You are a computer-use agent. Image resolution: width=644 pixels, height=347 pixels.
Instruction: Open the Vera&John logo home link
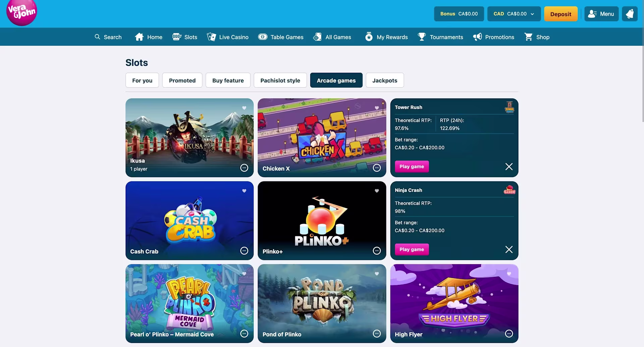tap(21, 12)
